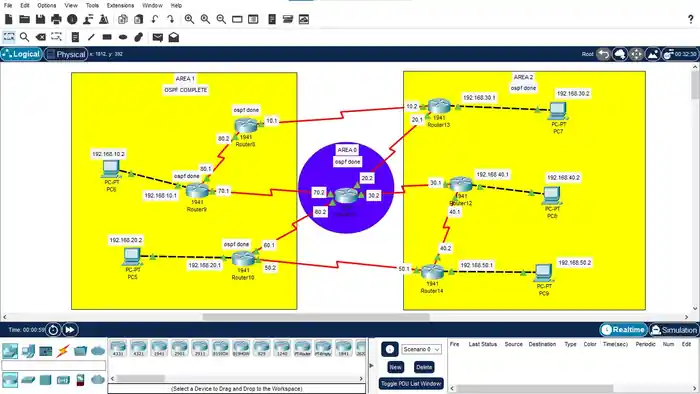
Task: Select PC6 device
Action: click(x=111, y=170)
